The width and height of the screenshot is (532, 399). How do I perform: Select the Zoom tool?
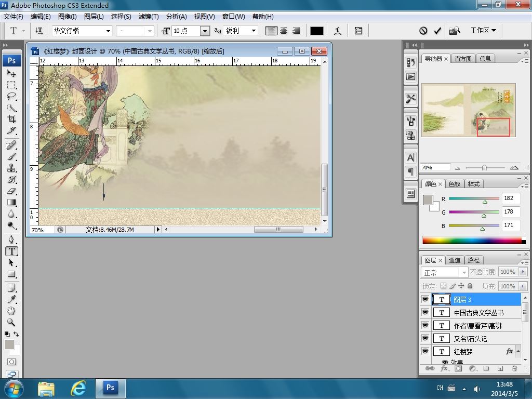[11, 322]
